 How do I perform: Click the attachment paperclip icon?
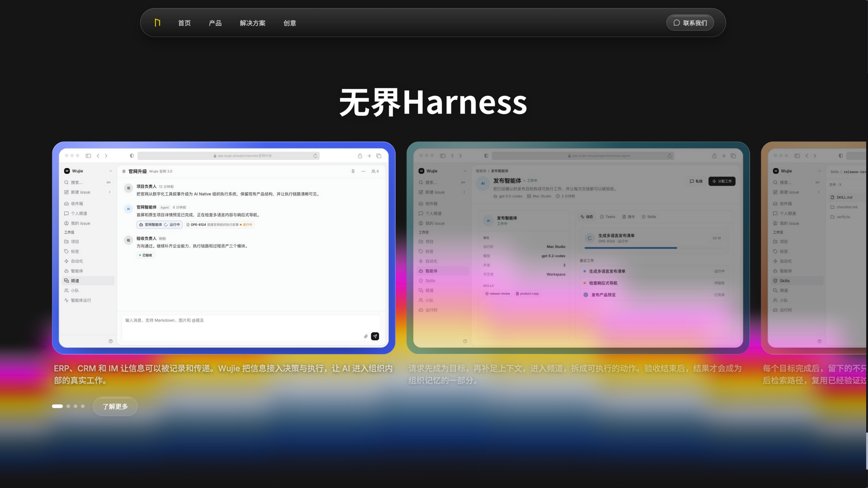pos(366,336)
